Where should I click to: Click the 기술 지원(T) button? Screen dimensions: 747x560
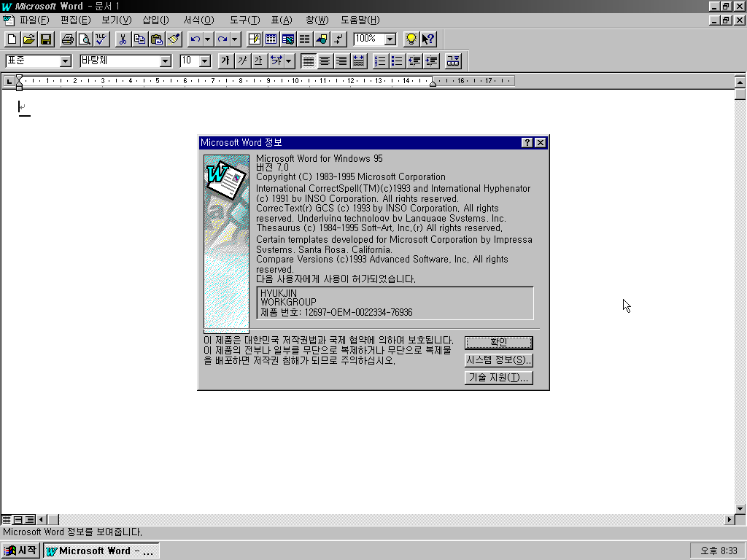499,378
